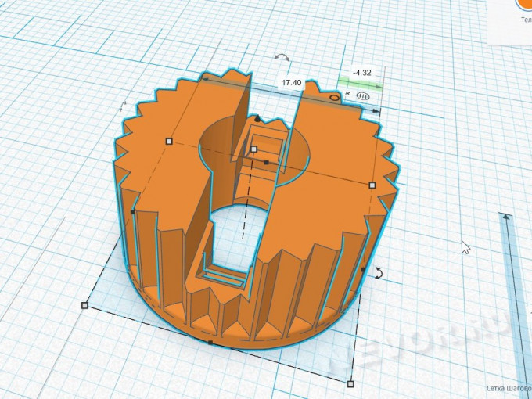Click the orange solid color circle
The height and width of the screenshot is (399, 532).
pyautogui.click(x=524, y=3)
